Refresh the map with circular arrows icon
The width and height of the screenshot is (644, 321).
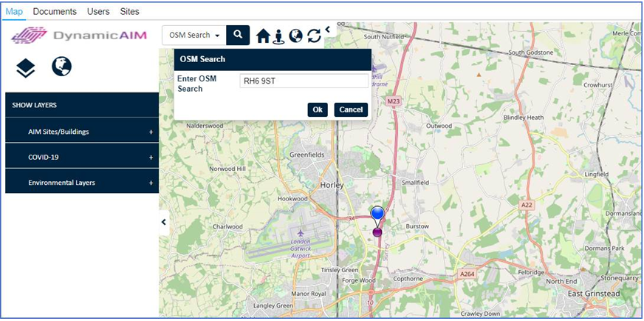click(314, 36)
